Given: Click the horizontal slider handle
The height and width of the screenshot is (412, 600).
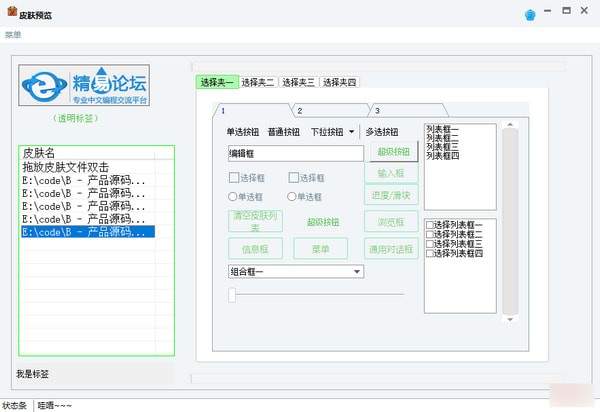Looking at the screenshot, I should pos(233,294).
